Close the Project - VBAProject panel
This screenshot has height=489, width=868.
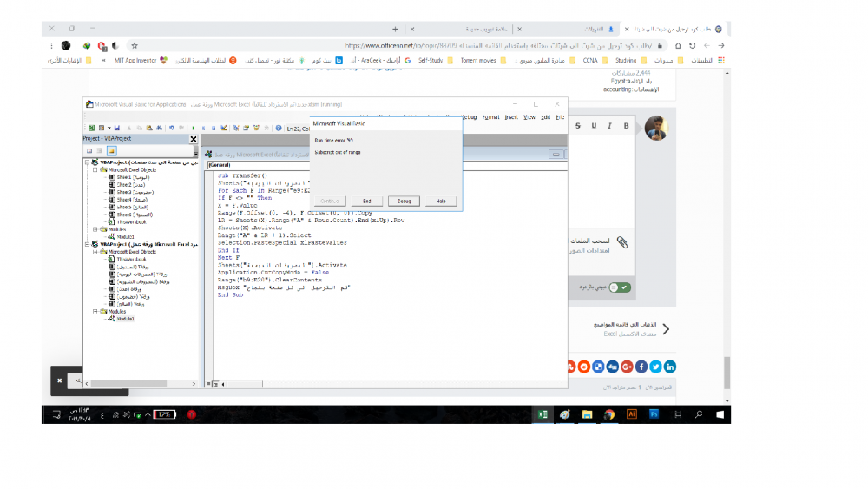tap(194, 139)
